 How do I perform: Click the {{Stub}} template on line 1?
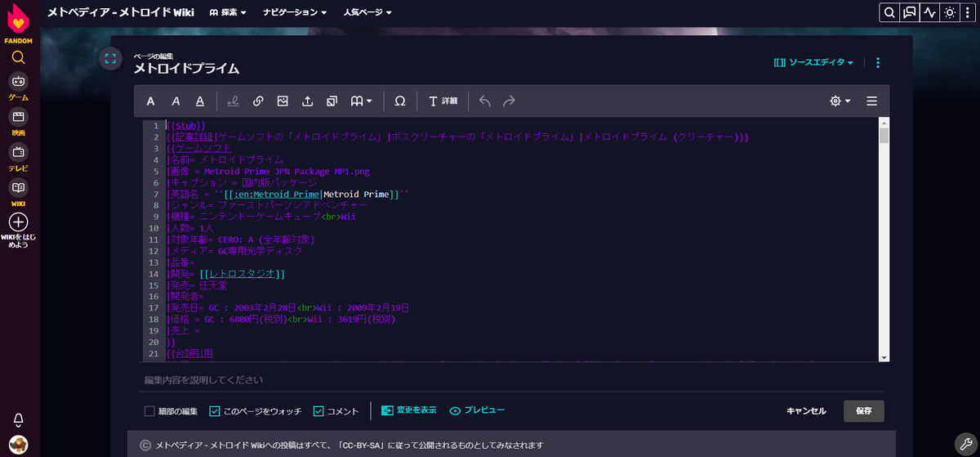pos(185,125)
